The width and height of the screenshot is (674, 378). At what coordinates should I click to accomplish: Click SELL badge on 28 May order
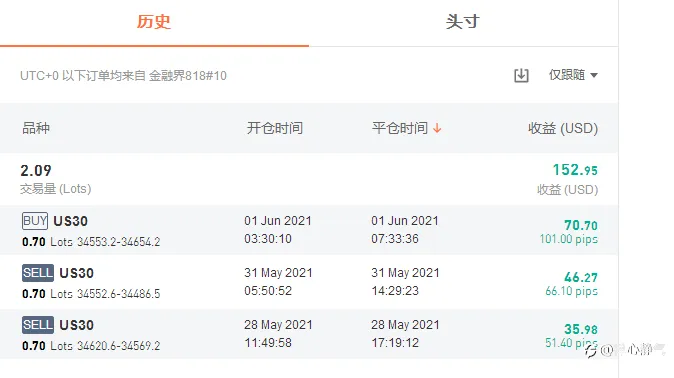[x=38, y=325]
